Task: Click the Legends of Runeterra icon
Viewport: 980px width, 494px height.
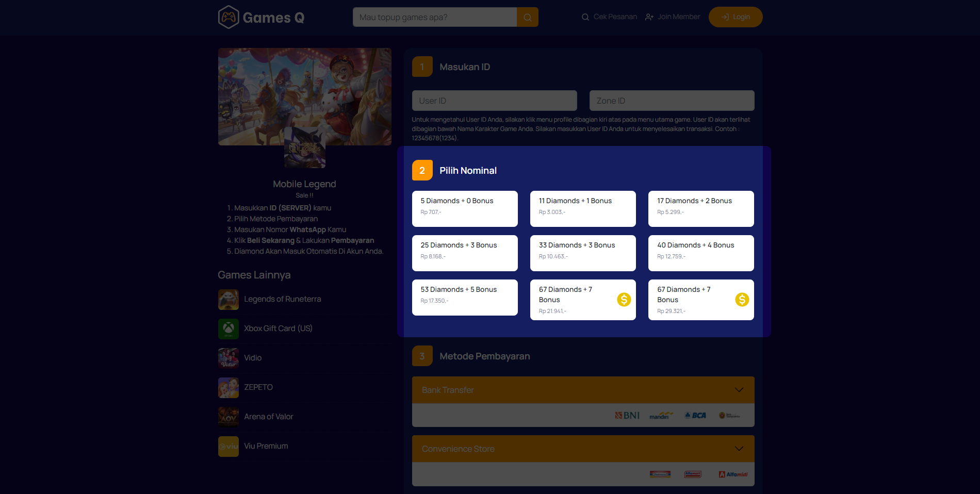Action: click(x=228, y=300)
